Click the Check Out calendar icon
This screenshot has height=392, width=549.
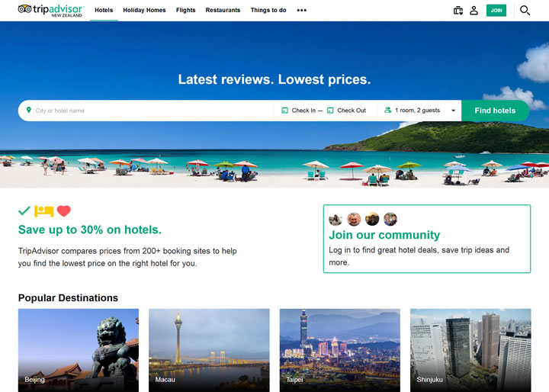330,111
